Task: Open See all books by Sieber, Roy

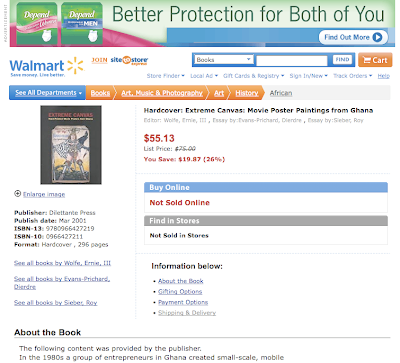Action: coord(56,303)
